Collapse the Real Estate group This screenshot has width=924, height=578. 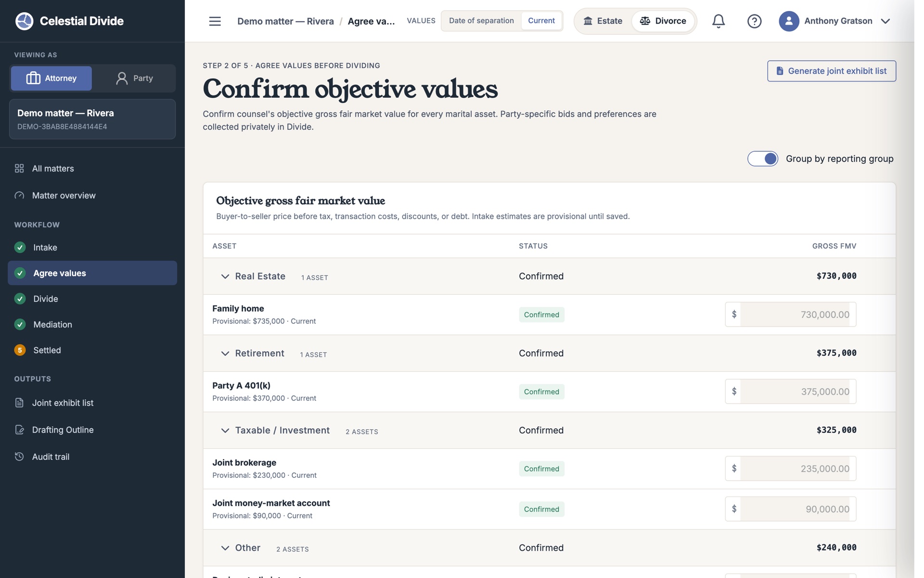225,276
